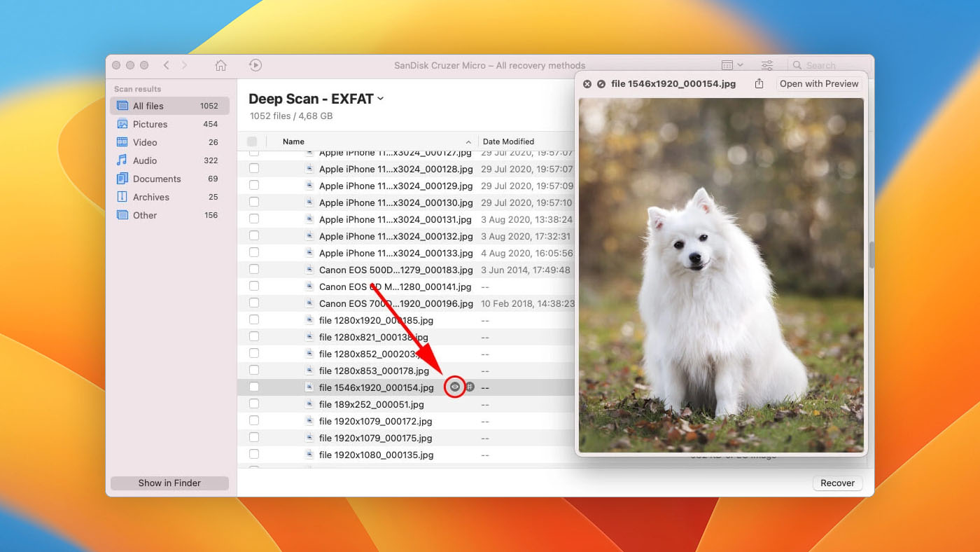Image resolution: width=980 pixels, height=552 pixels.
Task: Tick the checkbox for Canon EOS 500D file
Action: coord(254,270)
